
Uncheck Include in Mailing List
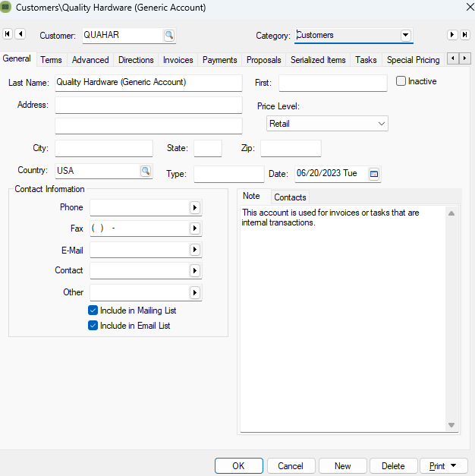point(93,311)
